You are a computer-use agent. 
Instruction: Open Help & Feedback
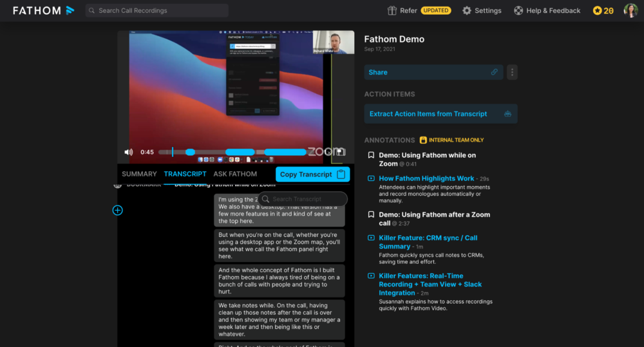[x=547, y=11]
